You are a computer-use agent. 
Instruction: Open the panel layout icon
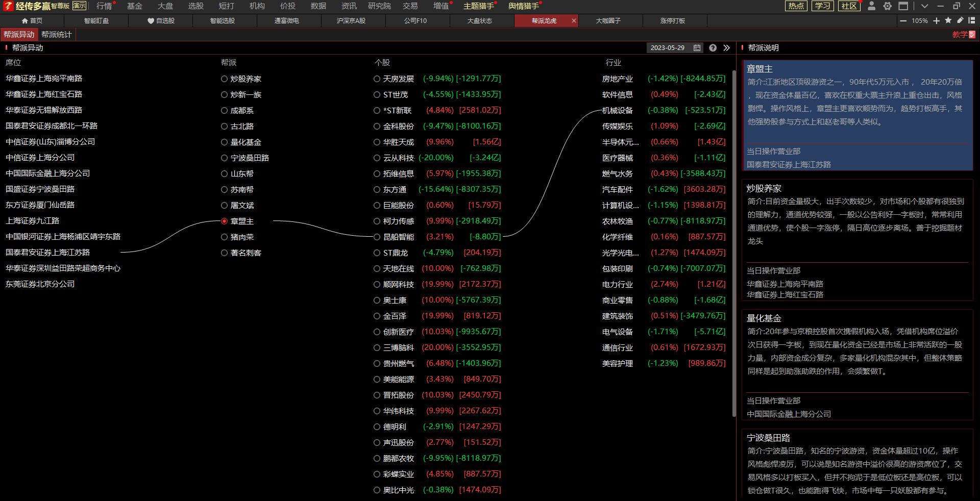[972, 20]
